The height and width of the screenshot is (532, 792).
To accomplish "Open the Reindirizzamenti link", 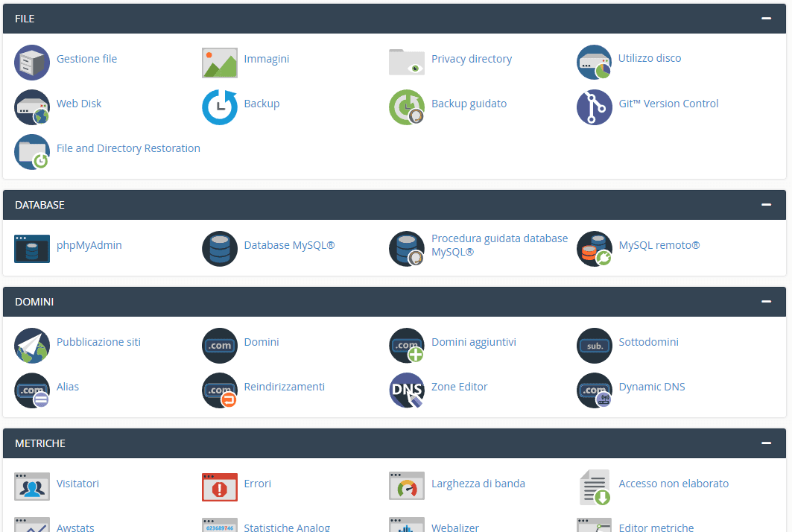I will [x=285, y=387].
